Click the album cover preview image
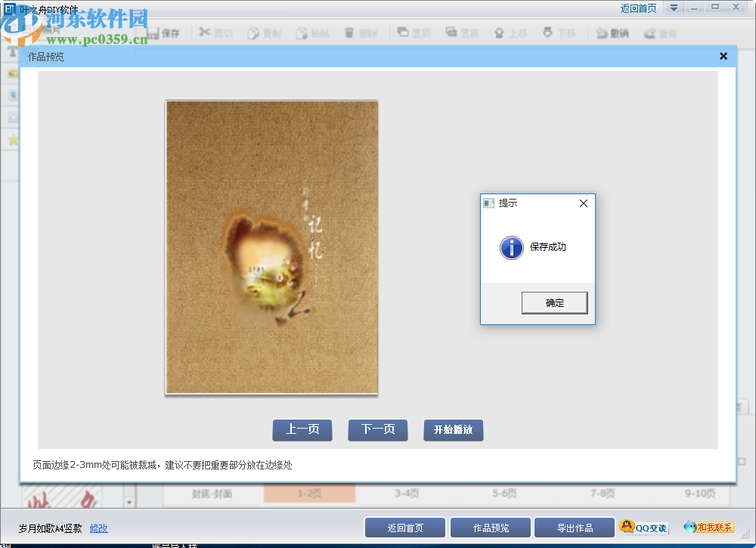The image size is (756, 548). (271, 247)
